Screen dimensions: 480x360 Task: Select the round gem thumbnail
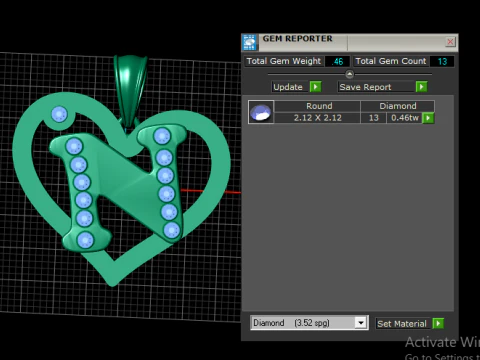point(261,112)
